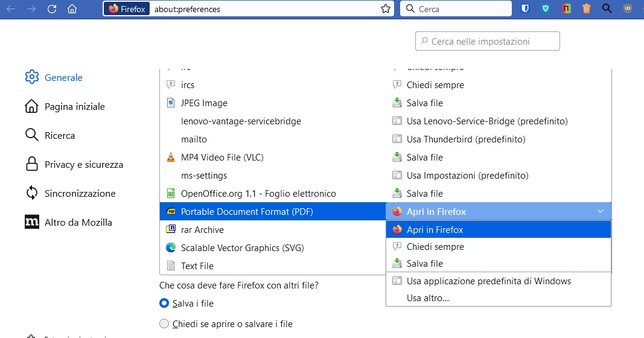Viewport: 644px width, 338px height.
Task: Select the Scalable Vector Graphics (SVG) row
Action: (x=273, y=247)
